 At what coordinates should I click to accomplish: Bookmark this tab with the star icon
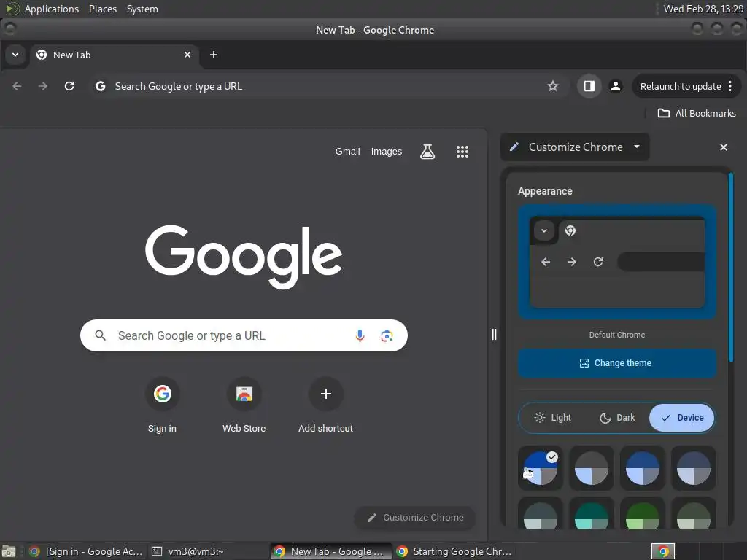(553, 86)
